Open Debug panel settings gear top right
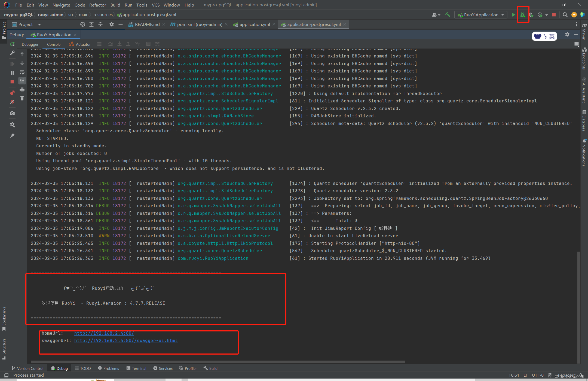588x381 pixels. coord(567,34)
